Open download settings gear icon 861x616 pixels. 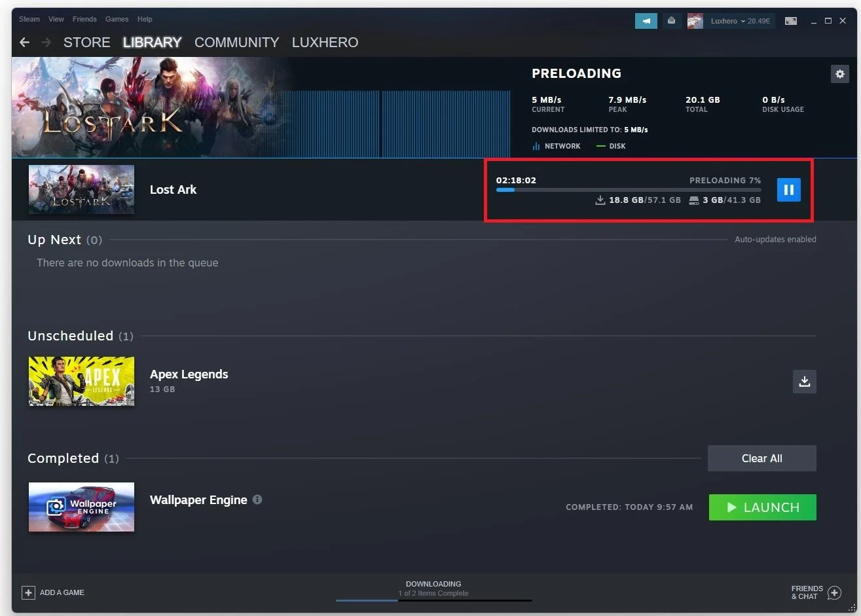tap(839, 74)
